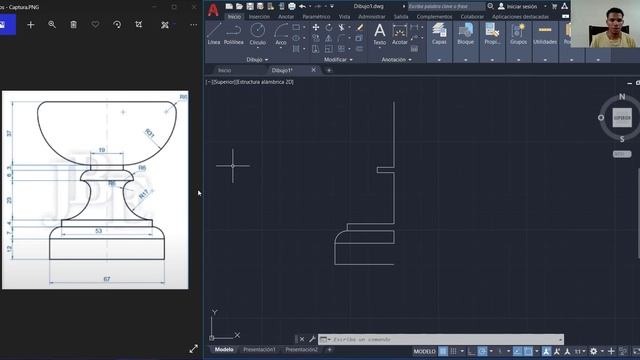Toggle snap mode dotted-grid button
640x360 pixels.
coord(453,351)
